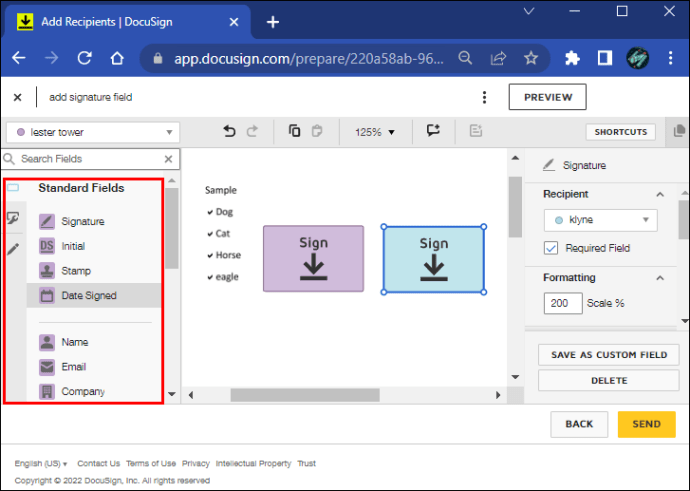
Task: Select the blue Sign field on document
Action: pyautogui.click(x=434, y=260)
